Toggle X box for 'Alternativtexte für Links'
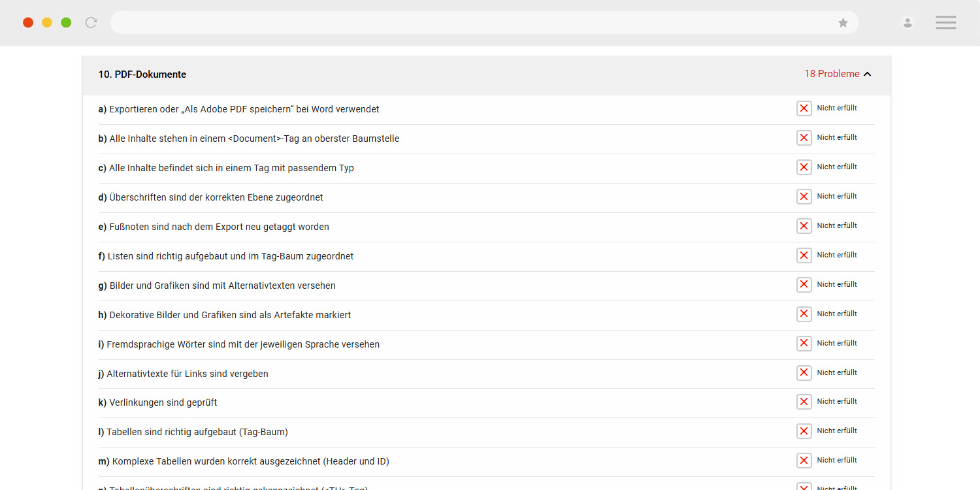The image size is (980, 490). [804, 373]
